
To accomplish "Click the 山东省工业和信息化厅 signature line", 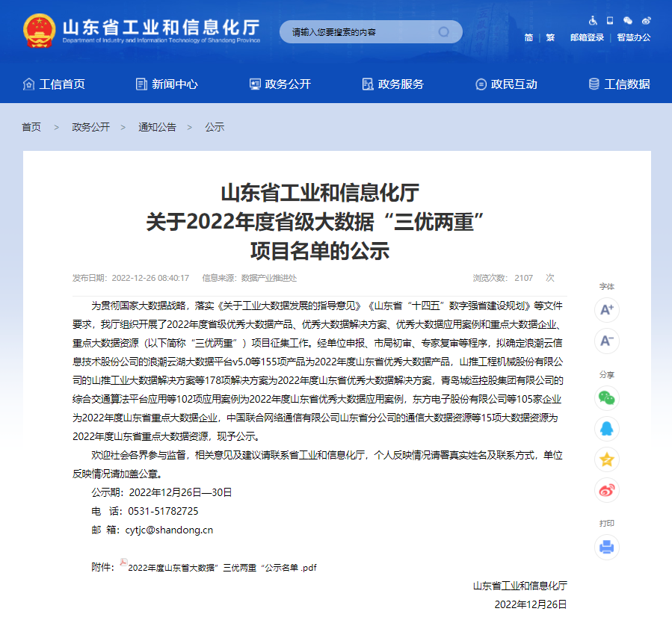I will coord(520,586).
